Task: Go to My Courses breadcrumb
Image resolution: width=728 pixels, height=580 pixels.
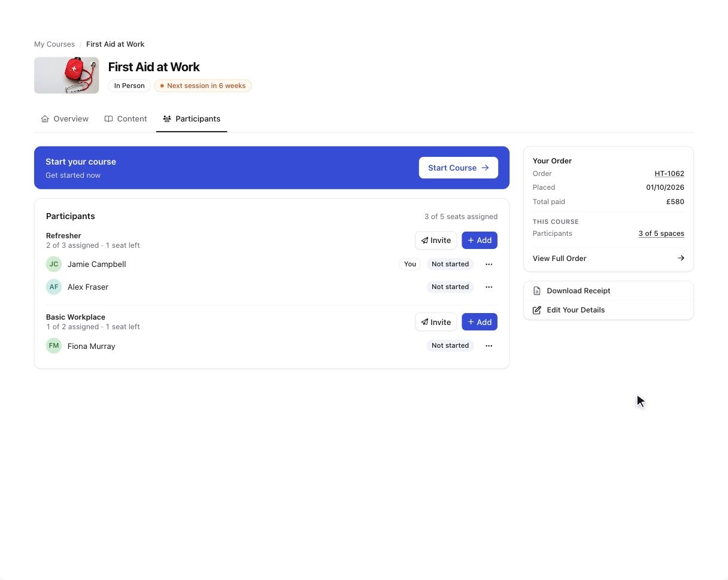Action: 54,44
